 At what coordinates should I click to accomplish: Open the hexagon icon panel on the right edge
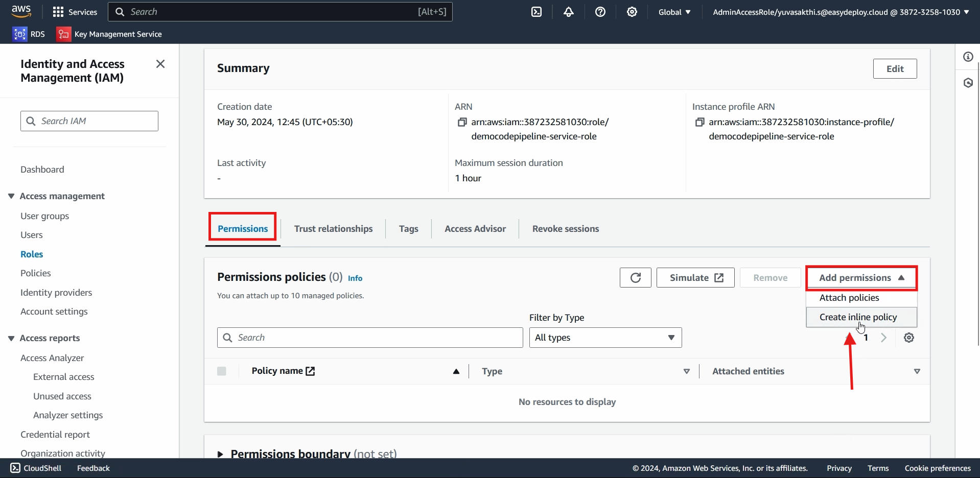[968, 83]
